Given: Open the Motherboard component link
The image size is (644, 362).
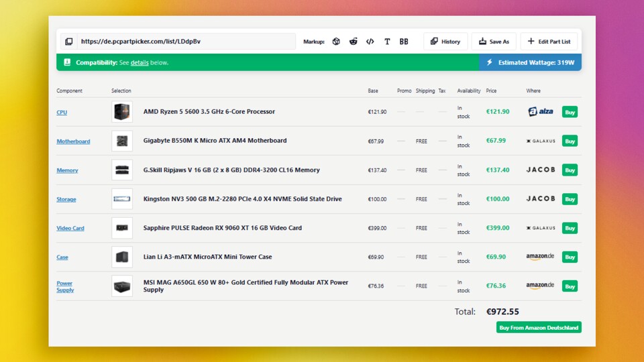Looking at the screenshot, I should pyautogui.click(x=73, y=141).
